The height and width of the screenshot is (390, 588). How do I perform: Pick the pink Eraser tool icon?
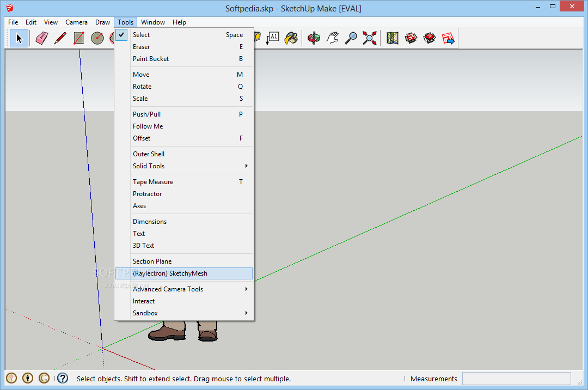coord(41,38)
